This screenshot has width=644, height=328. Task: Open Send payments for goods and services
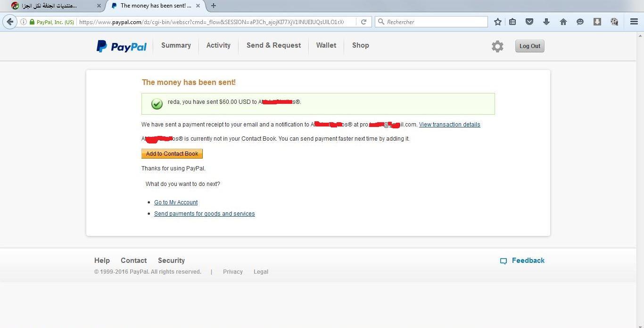(205, 214)
